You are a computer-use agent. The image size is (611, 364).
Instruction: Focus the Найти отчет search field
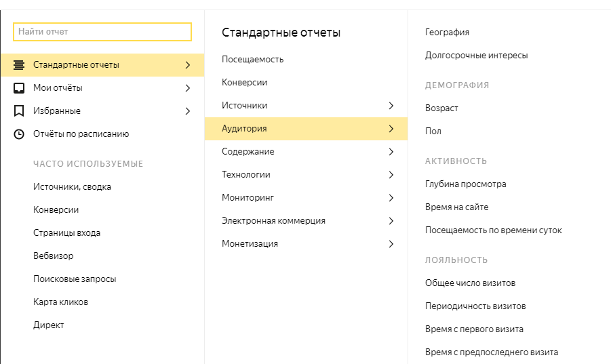point(102,32)
